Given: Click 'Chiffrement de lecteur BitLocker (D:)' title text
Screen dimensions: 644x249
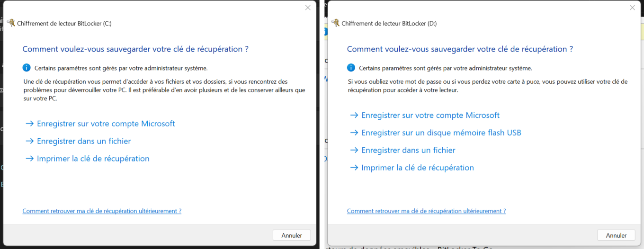Looking at the screenshot, I should (x=389, y=23).
